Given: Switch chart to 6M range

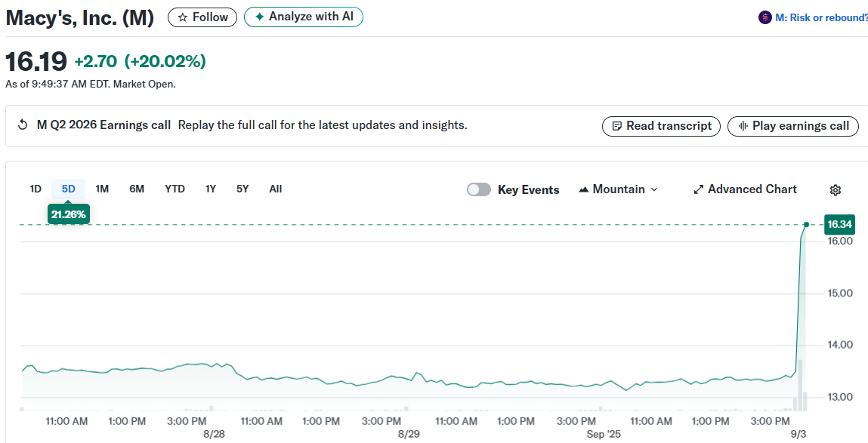Looking at the screenshot, I should pyautogui.click(x=137, y=189).
